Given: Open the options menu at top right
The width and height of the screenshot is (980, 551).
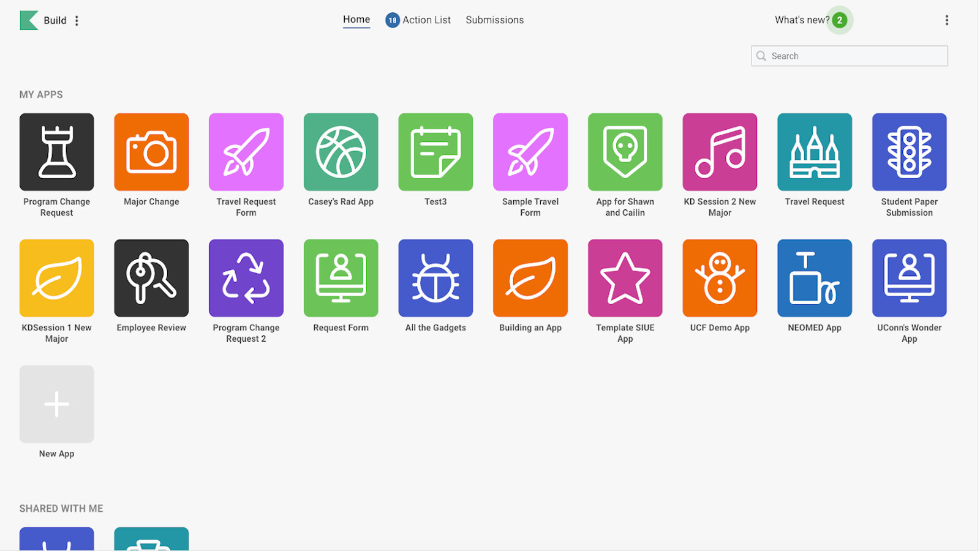Looking at the screenshot, I should [x=947, y=20].
